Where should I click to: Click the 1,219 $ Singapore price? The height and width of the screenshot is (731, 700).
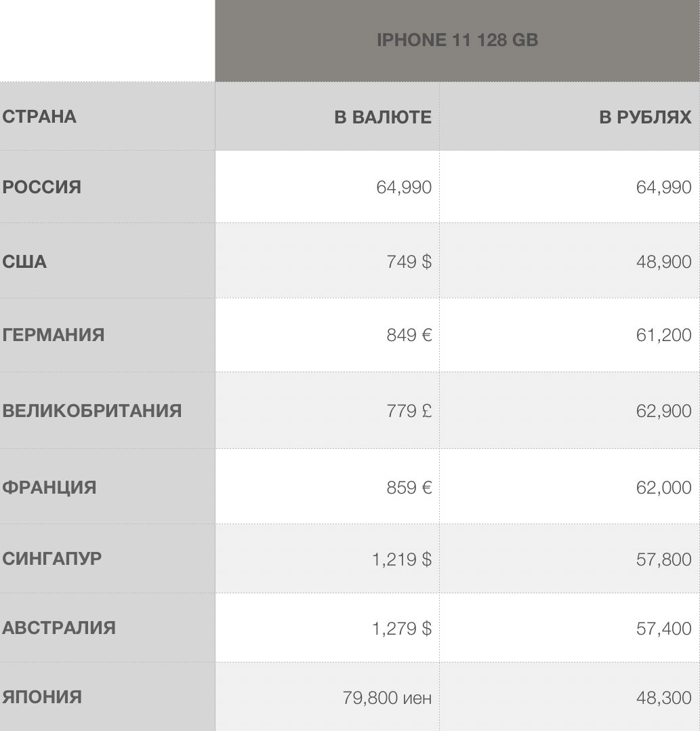[401, 559]
